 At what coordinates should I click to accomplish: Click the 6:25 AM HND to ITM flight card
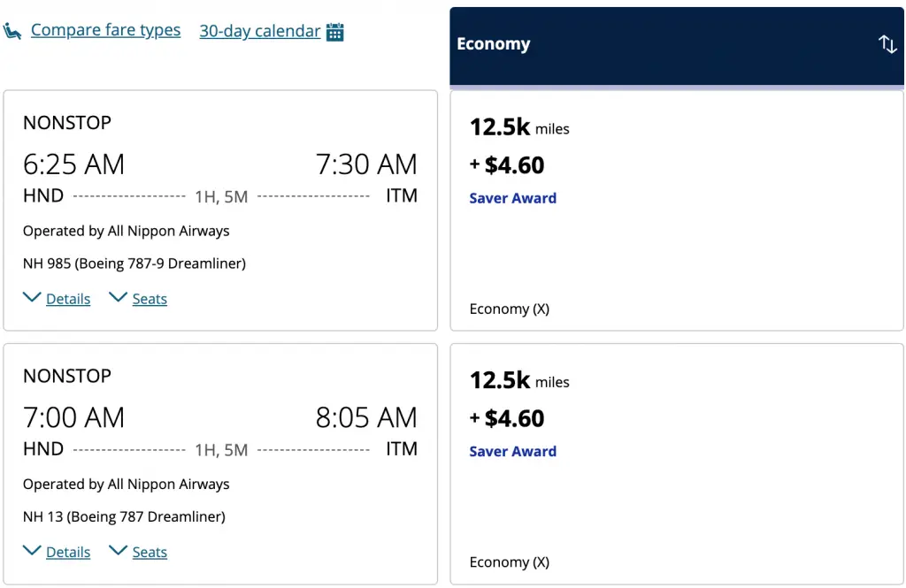(x=220, y=177)
